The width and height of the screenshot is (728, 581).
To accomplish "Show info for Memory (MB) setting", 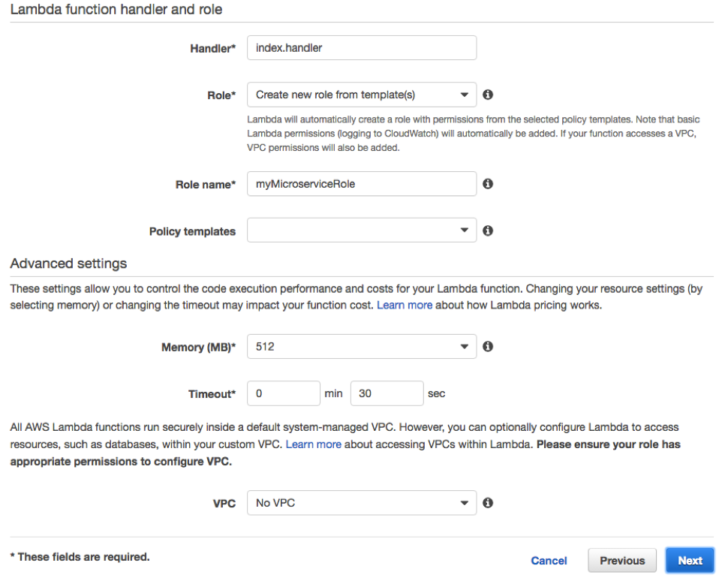I will [x=488, y=347].
